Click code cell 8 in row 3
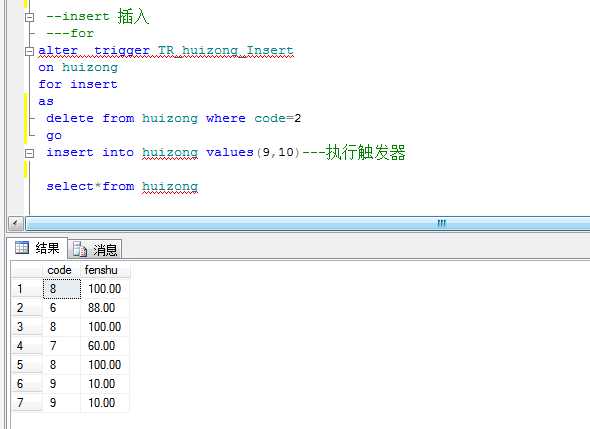Screen dimensions: 590x429 click(62, 327)
